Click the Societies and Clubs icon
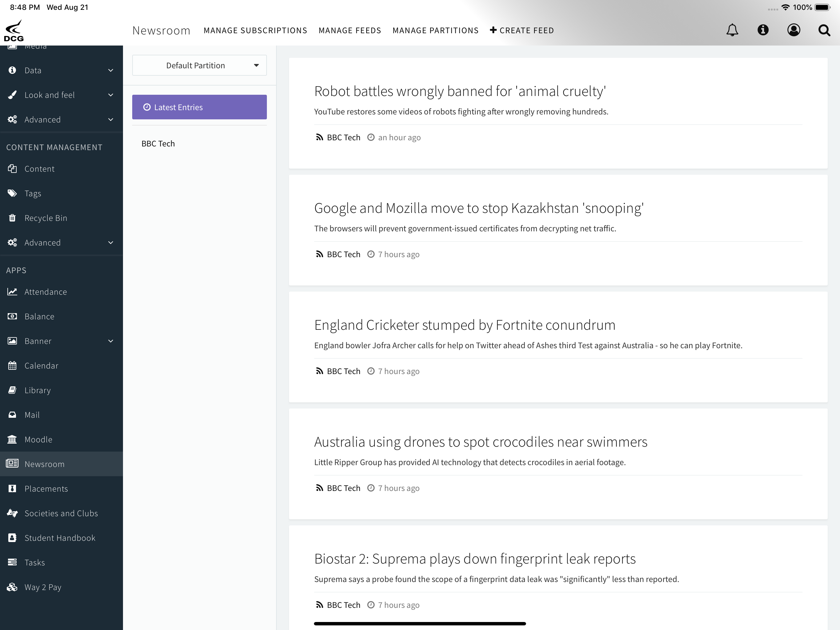This screenshot has height=630, width=840. click(x=12, y=513)
